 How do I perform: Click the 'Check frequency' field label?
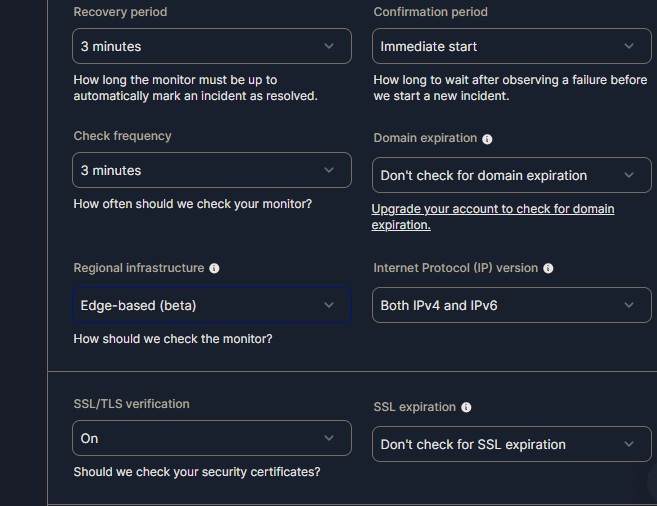click(x=122, y=136)
